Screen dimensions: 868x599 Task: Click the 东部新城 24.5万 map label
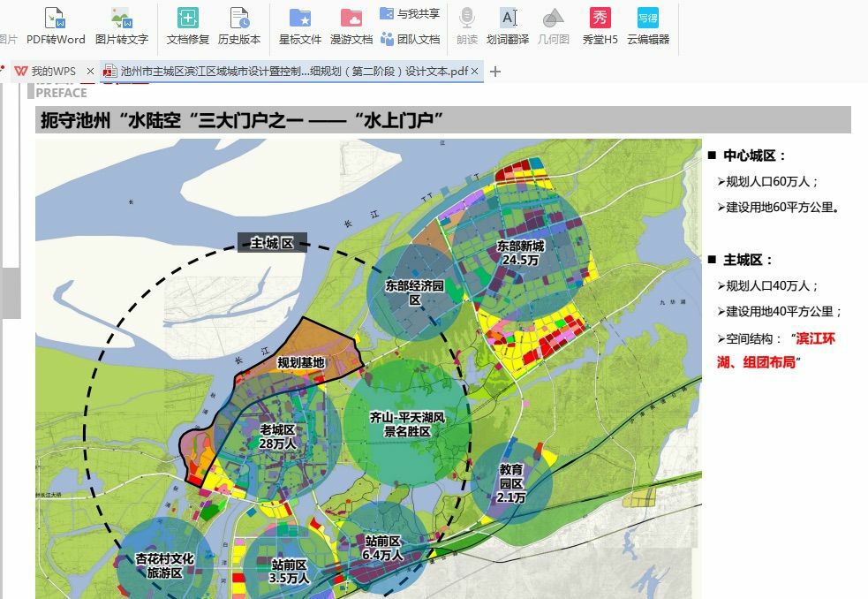tap(520, 253)
